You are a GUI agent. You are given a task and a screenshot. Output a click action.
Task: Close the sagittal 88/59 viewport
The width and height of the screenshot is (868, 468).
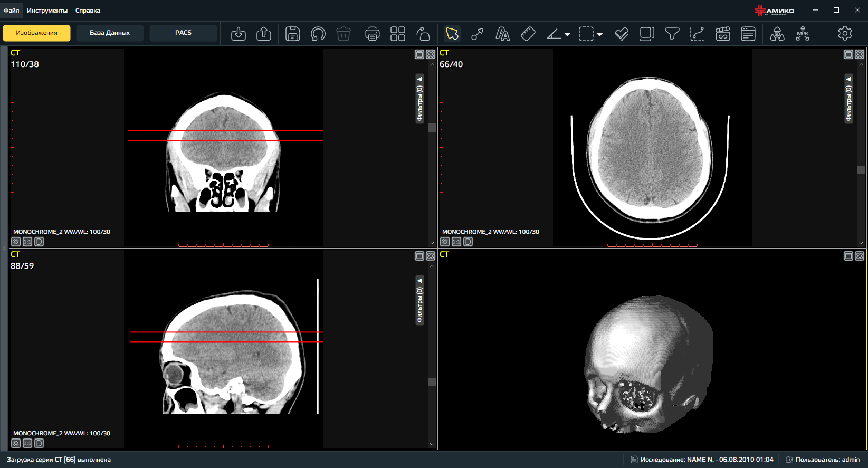pos(431,256)
